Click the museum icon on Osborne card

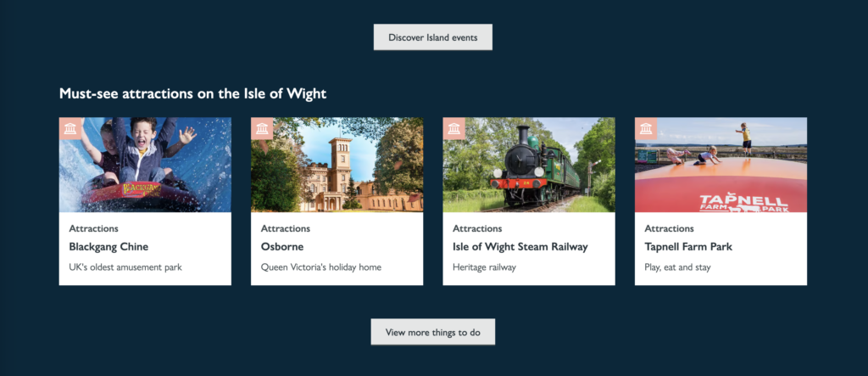262,129
